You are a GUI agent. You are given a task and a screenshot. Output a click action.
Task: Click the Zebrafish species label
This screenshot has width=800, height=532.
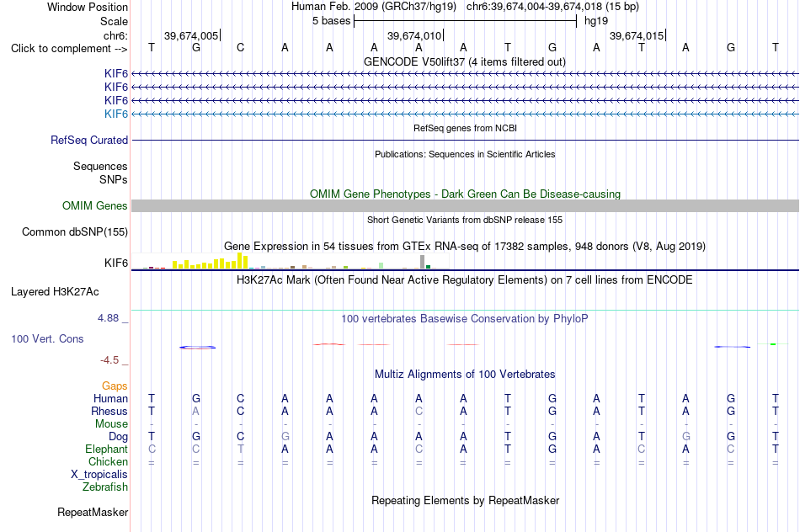click(x=104, y=487)
